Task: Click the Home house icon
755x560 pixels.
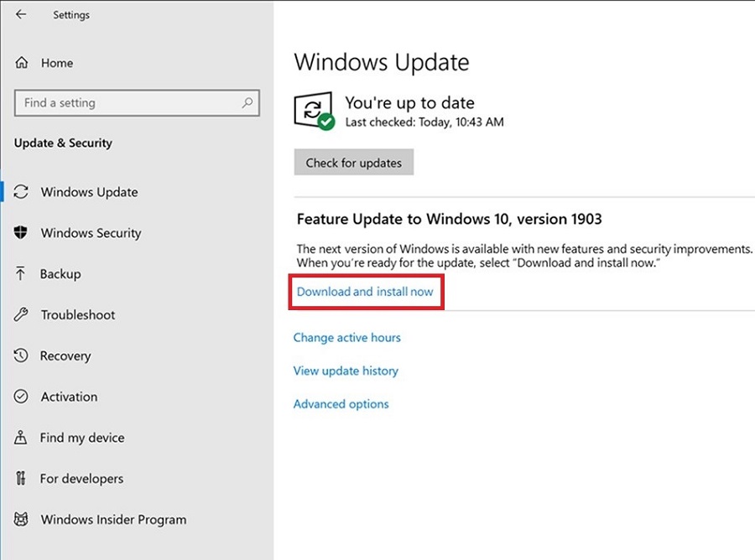Action: click(x=22, y=63)
